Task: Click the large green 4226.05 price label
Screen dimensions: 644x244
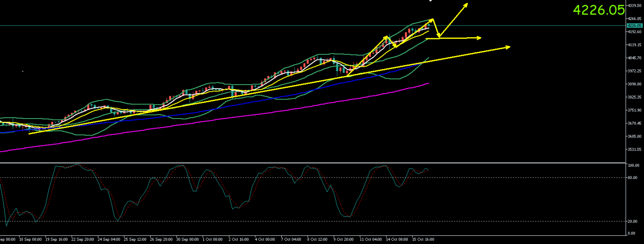Action: pos(598,10)
